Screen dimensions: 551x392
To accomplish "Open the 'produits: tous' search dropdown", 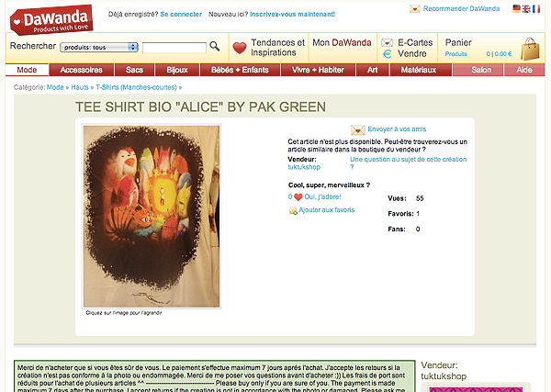I will click(99, 47).
